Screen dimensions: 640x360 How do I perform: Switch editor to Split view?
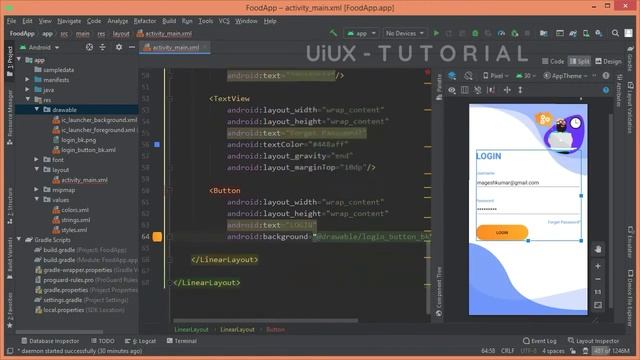pos(580,61)
